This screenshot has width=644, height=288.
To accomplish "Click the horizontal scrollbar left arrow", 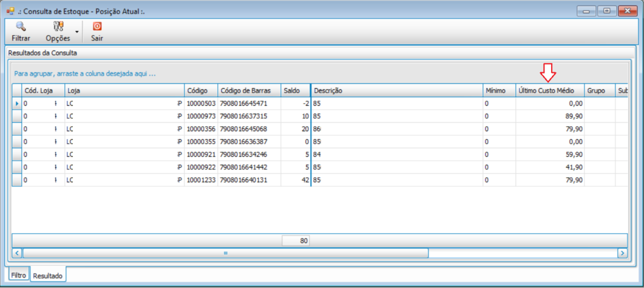I will click(17, 253).
